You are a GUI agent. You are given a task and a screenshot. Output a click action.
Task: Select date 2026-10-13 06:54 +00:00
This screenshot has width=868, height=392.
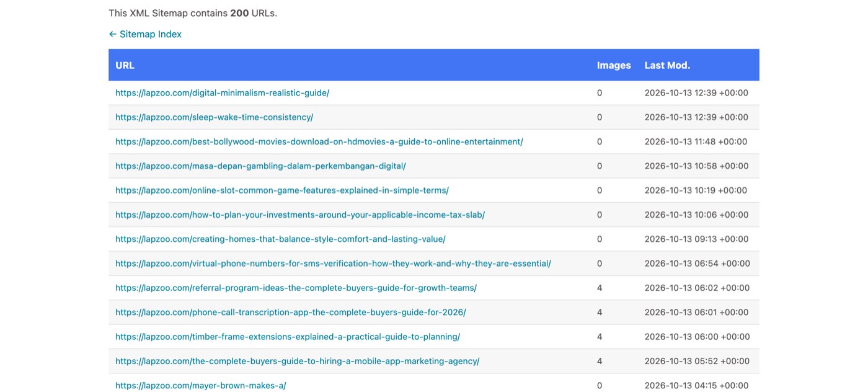click(x=697, y=264)
